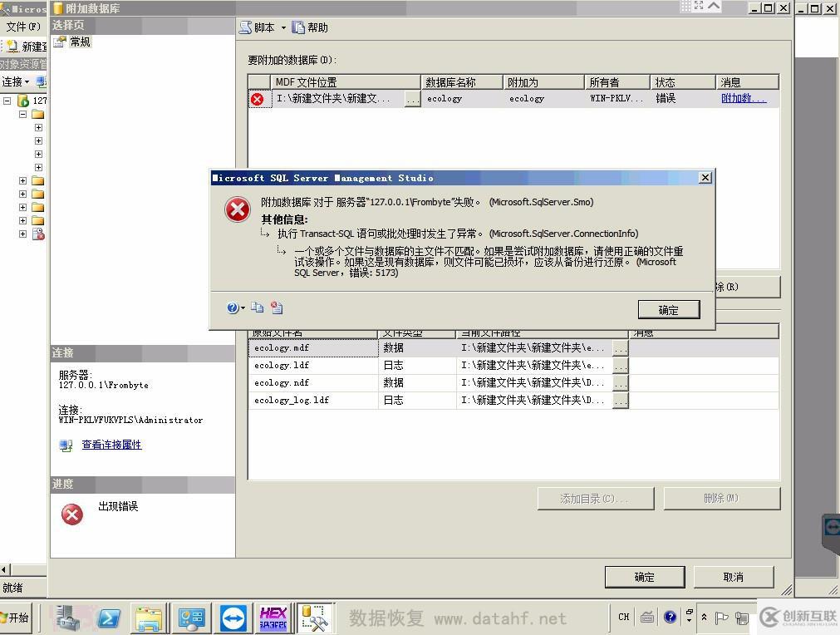Click the 数据库名称 column header
Viewport: 840px width, 635px height.
click(462, 82)
